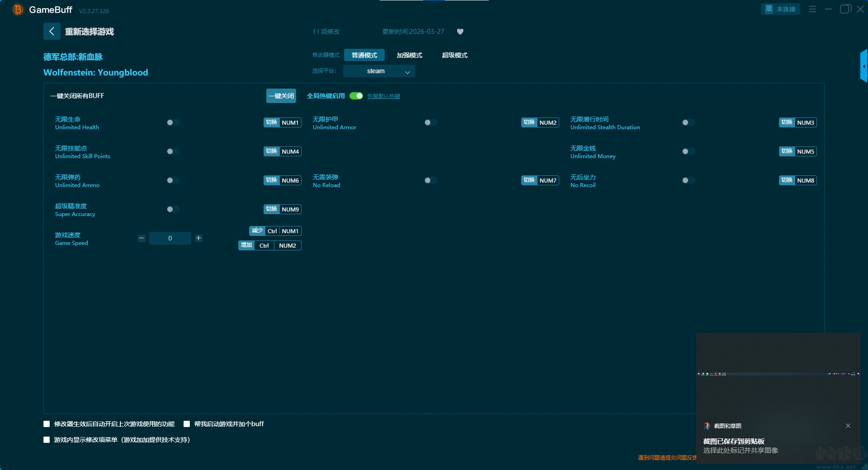868x470 pixels.
Task: Toggle Unlimited Health switch on
Action: click(x=173, y=122)
